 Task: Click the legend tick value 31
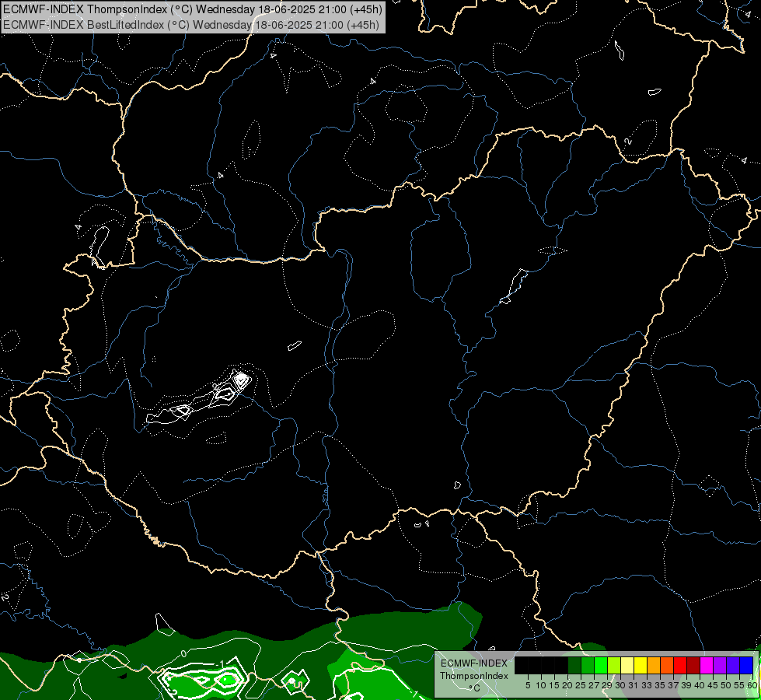(x=634, y=685)
